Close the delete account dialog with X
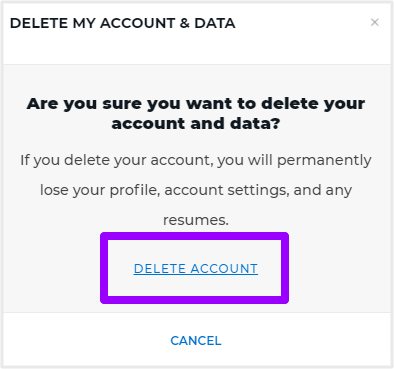Viewport: 394px width, 369px height. pyautogui.click(x=375, y=22)
